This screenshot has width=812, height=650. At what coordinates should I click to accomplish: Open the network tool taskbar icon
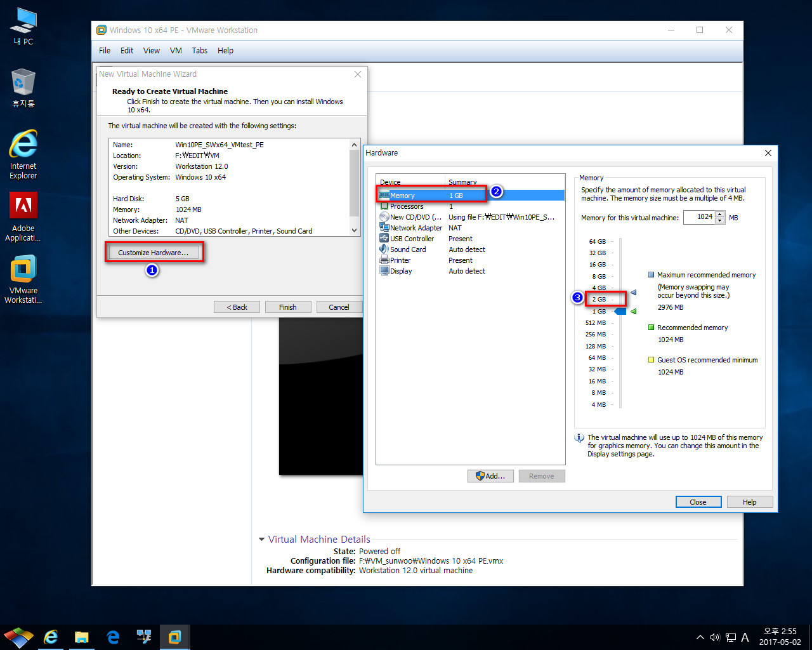[144, 637]
